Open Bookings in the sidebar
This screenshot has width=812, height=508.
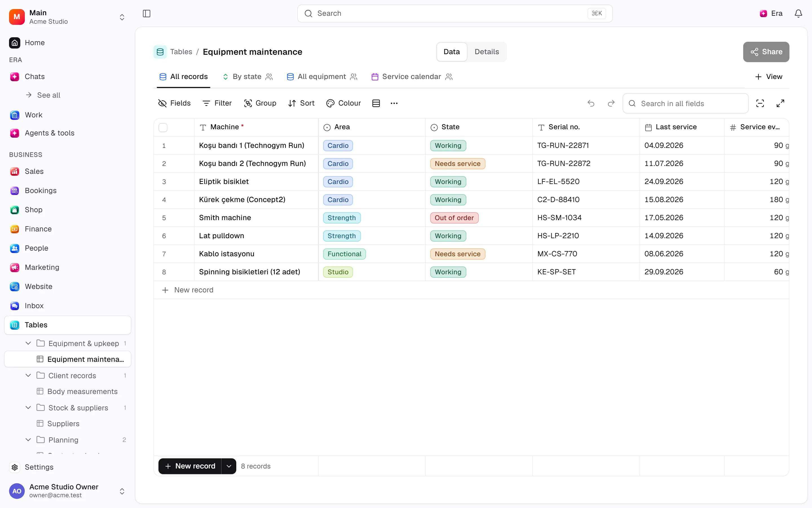(x=67, y=190)
